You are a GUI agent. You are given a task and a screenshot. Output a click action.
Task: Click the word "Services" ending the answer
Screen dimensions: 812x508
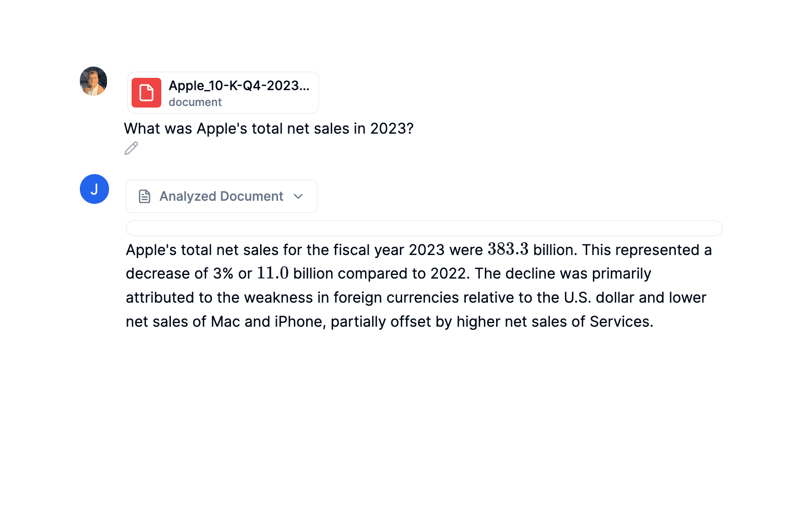(x=619, y=322)
